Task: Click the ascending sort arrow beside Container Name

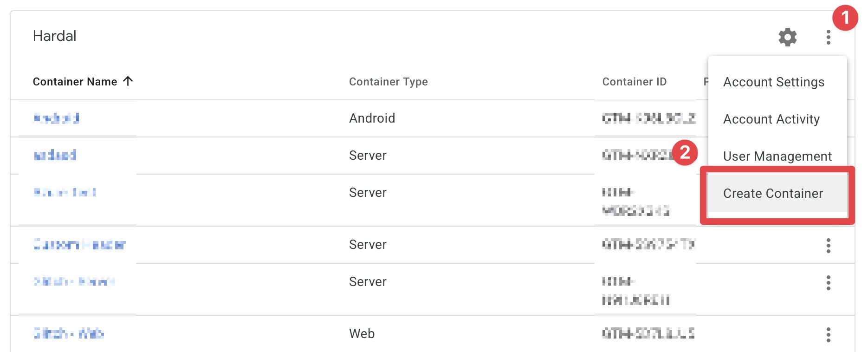Action: pyautogui.click(x=129, y=81)
